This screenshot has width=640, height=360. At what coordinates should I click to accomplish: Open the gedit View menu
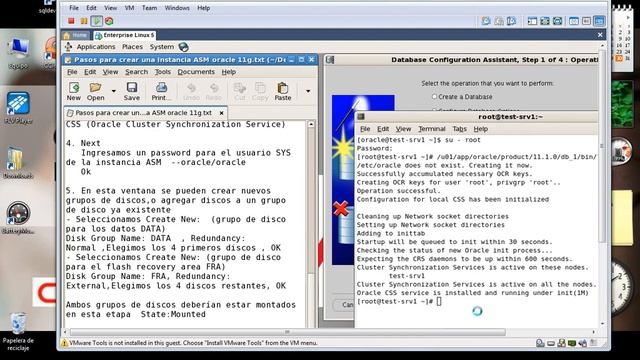[x=110, y=72]
